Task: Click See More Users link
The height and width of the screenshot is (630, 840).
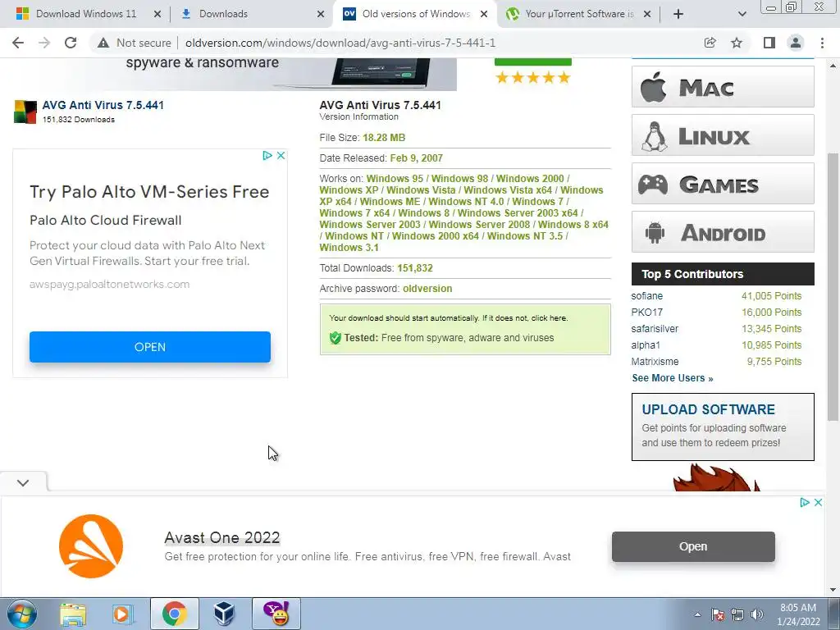Action: (x=673, y=378)
